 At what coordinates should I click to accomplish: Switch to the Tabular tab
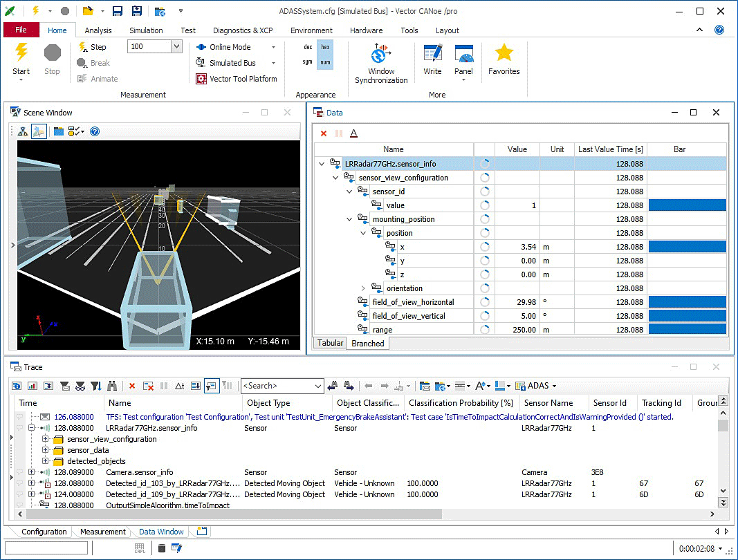(330, 343)
